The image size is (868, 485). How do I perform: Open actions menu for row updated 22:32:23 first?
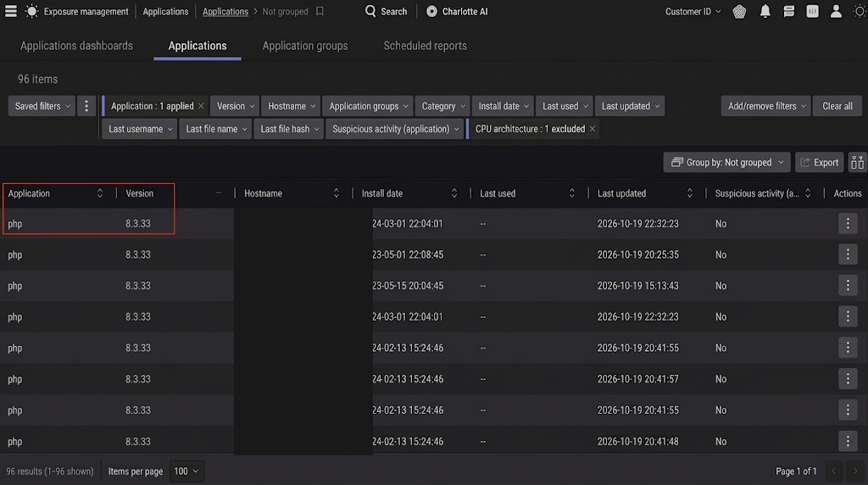coord(848,224)
